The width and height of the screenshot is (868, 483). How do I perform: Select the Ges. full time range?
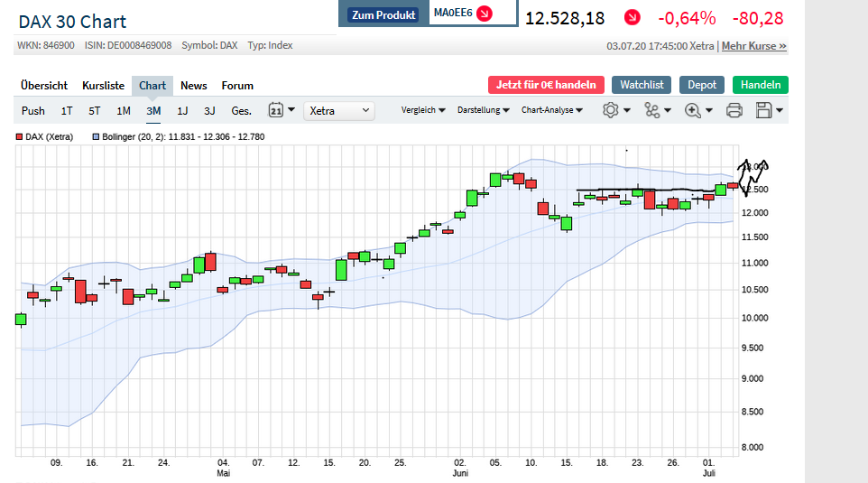point(241,111)
